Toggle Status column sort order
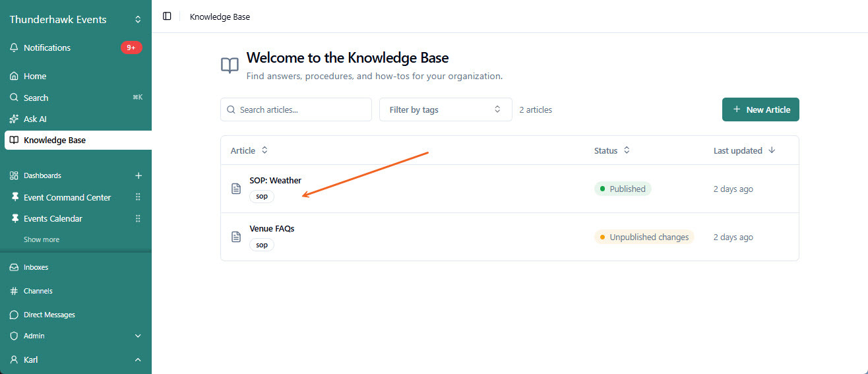The image size is (868, 374). coord(627,150)
